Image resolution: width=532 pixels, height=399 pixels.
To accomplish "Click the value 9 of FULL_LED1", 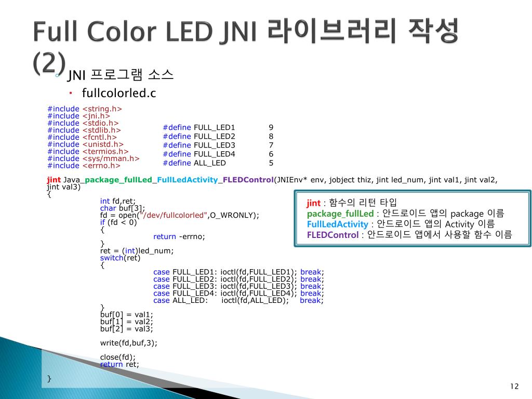I will tap(271, 128).
